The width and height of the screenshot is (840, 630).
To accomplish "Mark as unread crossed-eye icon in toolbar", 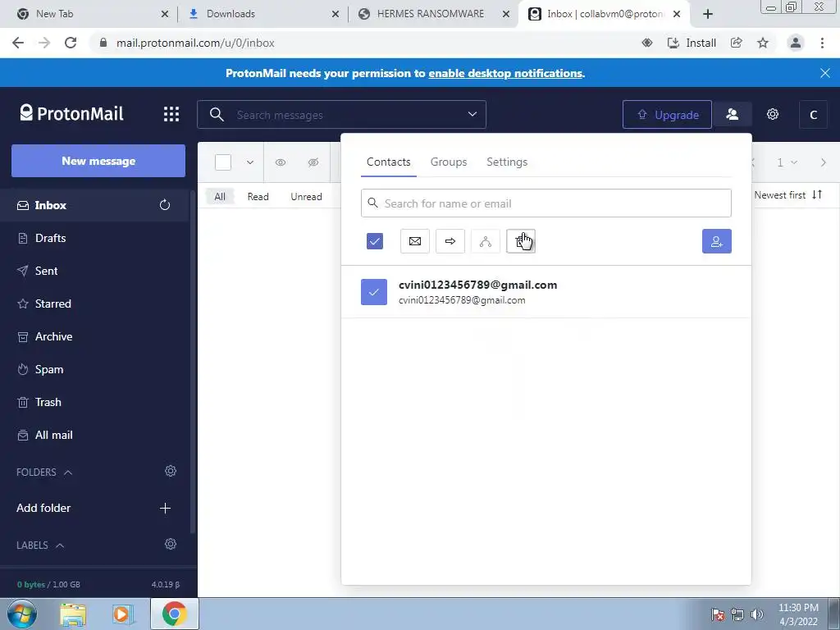I will pyautogui.click(x=313, y=162).
